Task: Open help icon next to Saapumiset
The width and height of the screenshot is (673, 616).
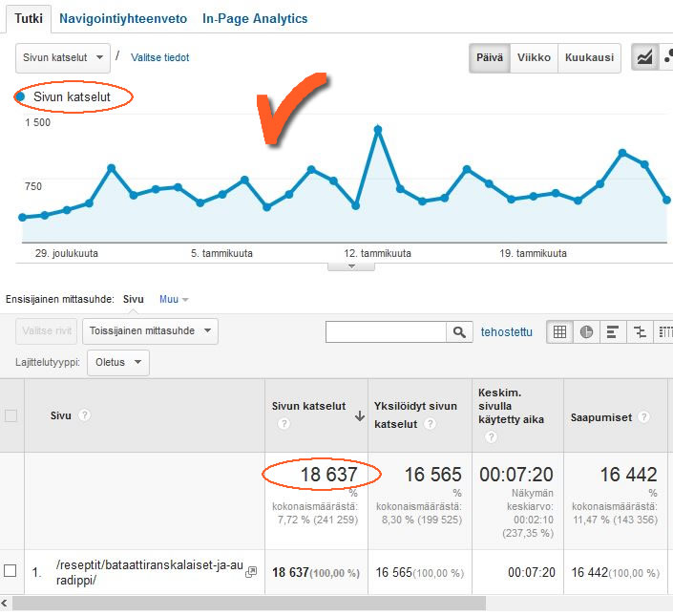Action: click(x=643, y=416)
